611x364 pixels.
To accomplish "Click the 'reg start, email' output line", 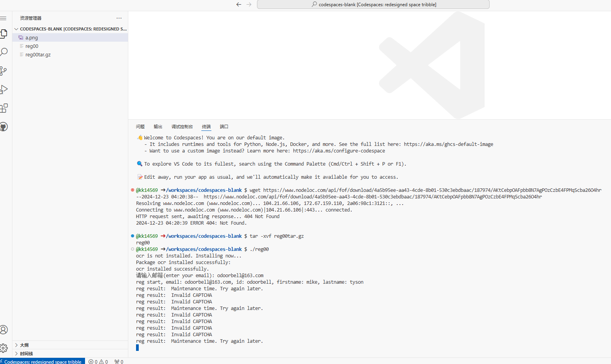I will pos(250,282).
